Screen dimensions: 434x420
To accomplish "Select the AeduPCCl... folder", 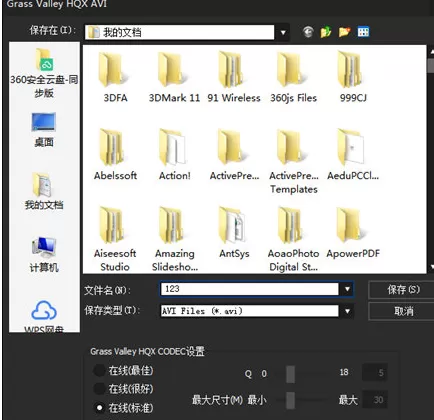I will coord(353,155).
